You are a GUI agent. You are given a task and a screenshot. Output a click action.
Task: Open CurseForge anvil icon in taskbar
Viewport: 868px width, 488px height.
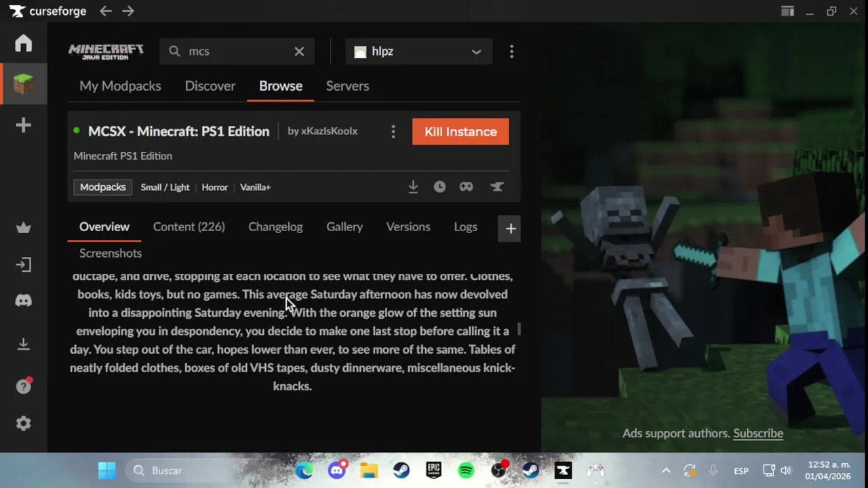point(564,470)
